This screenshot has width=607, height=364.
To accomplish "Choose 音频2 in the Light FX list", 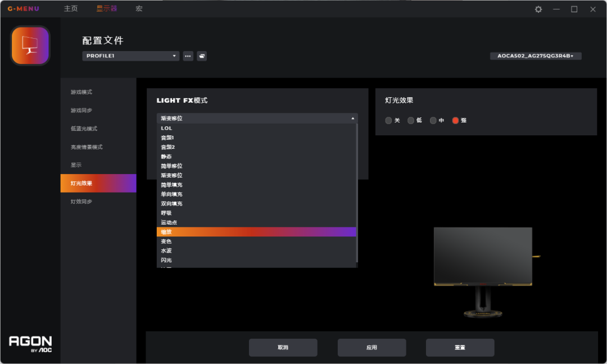I will pyautogui.click(x=256, y=147).
